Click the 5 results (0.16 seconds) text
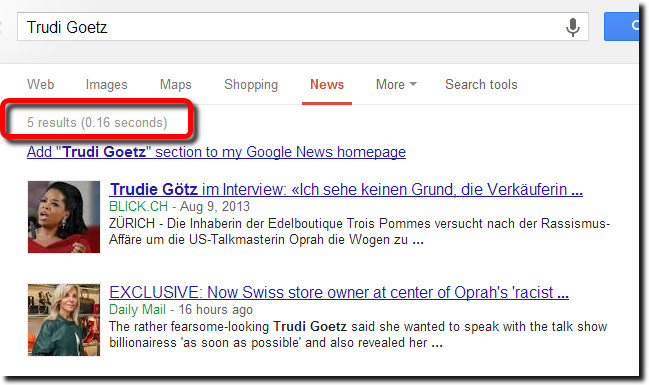 [97, 123]
